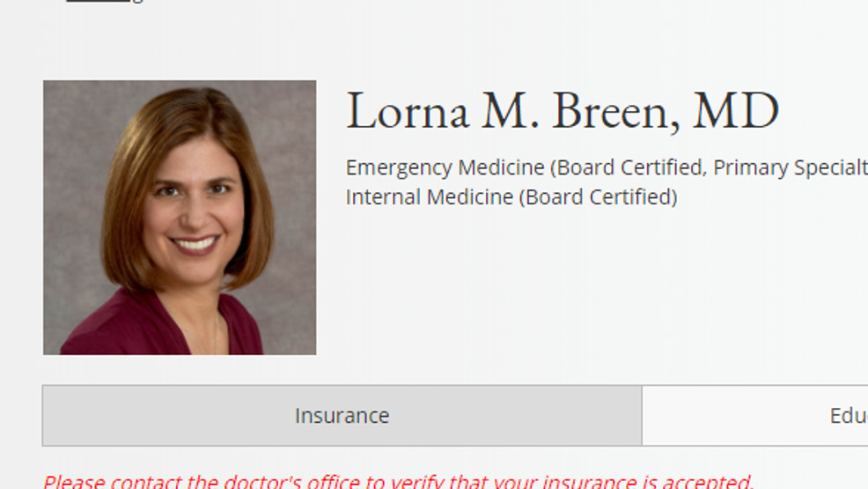Click the maroon top in the portrait

pos(160,327)
